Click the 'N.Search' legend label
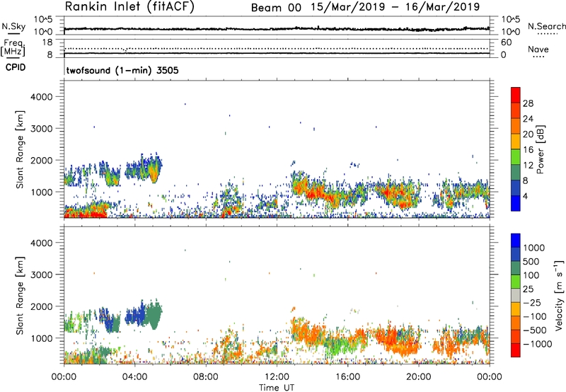Viewport: 566px width, 392px height. pyautogui.click(x=546, y=26)
